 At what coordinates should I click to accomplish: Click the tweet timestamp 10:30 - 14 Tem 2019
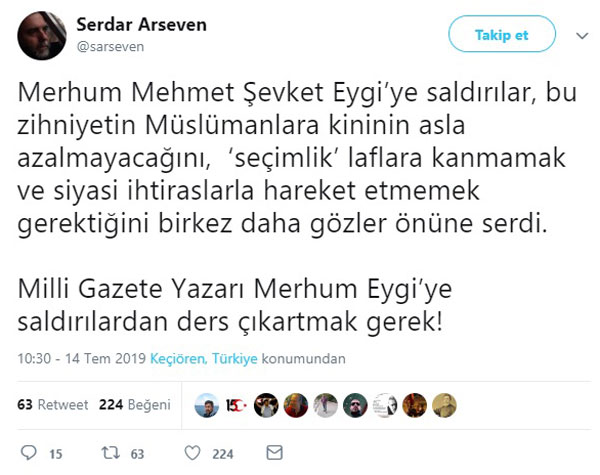(x=83, y=358)
